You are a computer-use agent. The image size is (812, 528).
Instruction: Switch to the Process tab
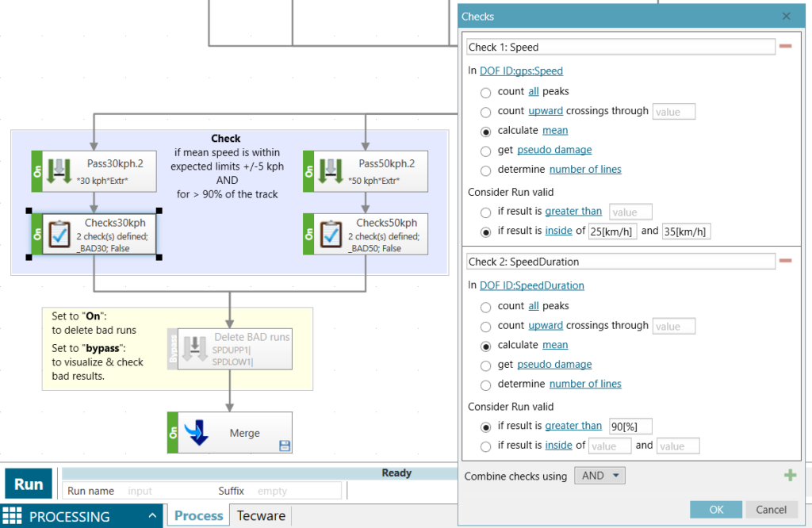click(198, 515)
